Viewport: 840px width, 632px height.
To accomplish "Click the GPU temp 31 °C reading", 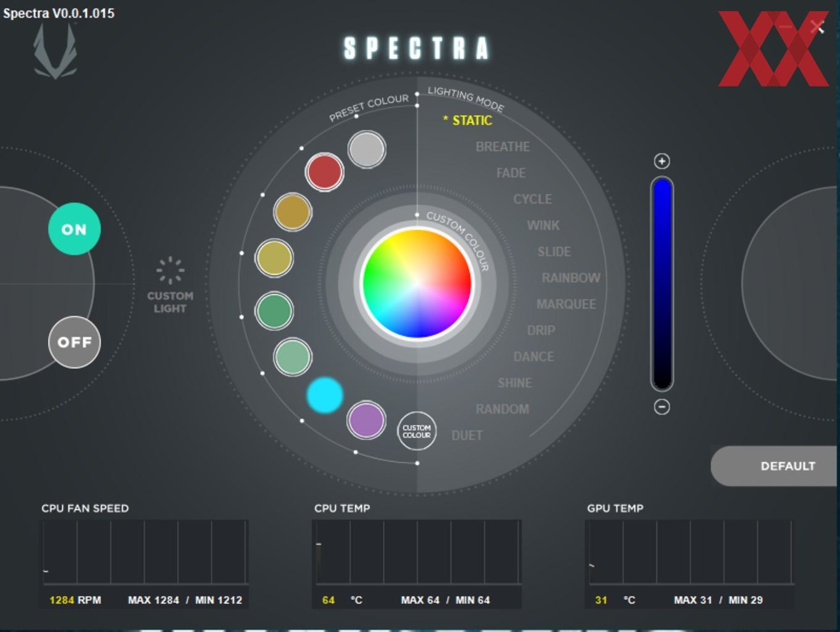I will coord(615,600).
